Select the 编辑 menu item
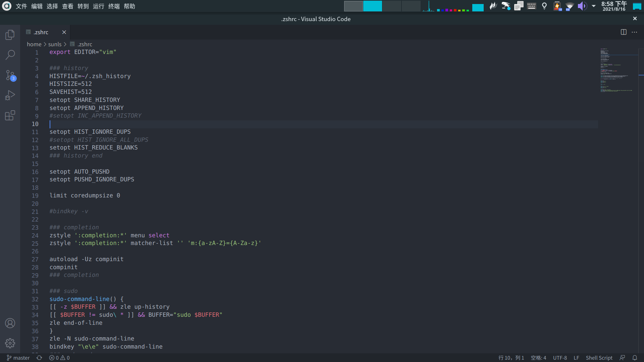 (x=37, y=6)
